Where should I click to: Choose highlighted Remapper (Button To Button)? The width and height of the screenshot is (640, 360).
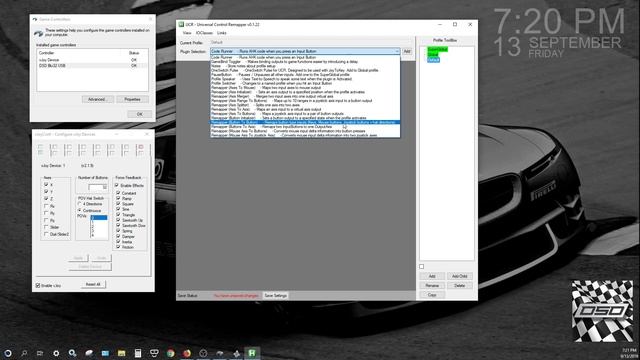pos(305,122)
